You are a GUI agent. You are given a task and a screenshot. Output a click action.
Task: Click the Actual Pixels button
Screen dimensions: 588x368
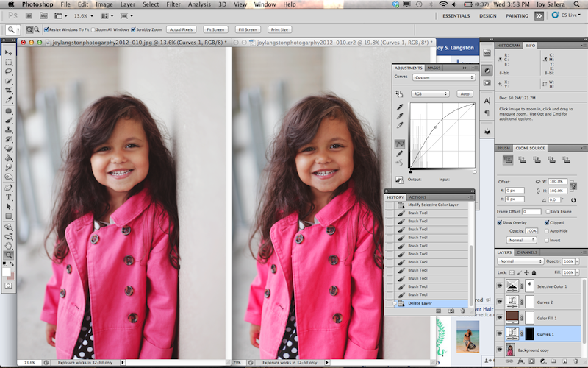pos(181,29)
